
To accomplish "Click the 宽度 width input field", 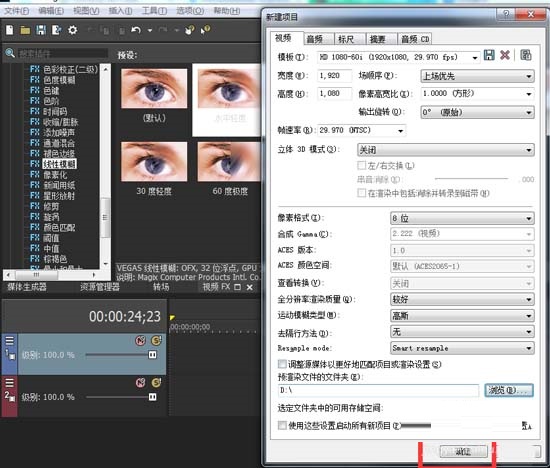I will (334, 76).
